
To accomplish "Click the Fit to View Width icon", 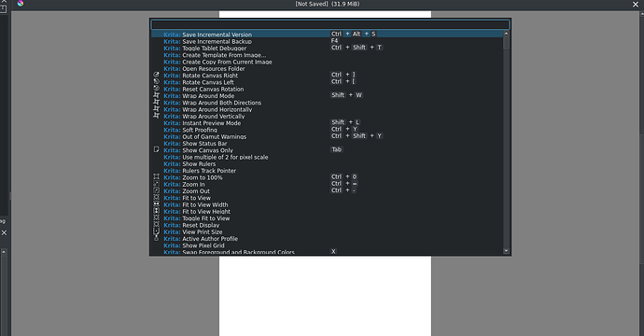I will pyautogui.click(x=156, y=204).
